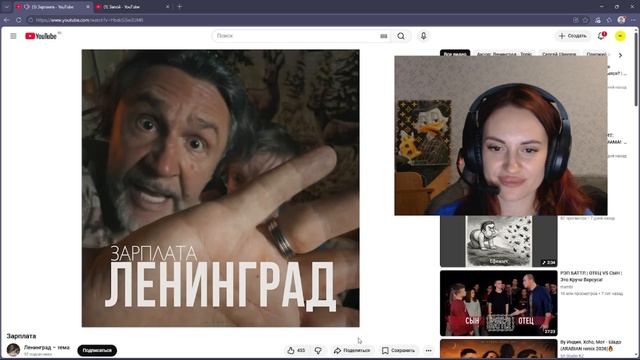Open the caricature drawing video thumbnail
This screenshot has width=640, height=360.
tap(498, 241)
